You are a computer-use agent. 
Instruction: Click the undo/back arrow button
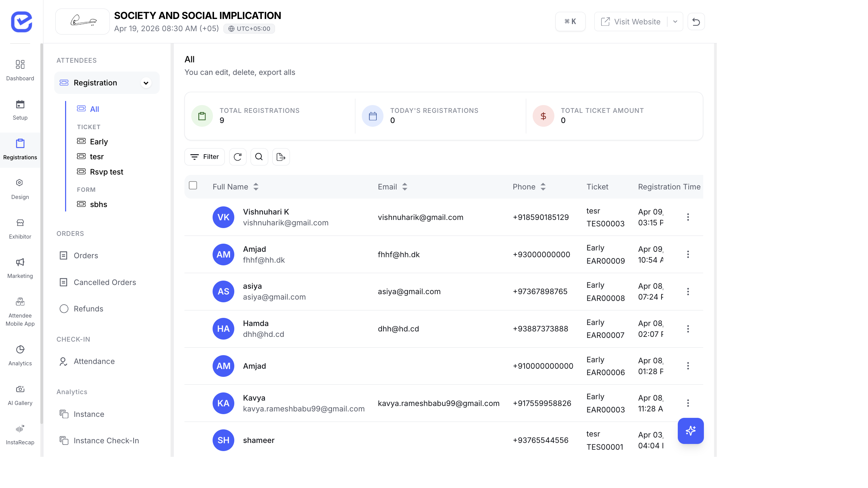point(696,22)
